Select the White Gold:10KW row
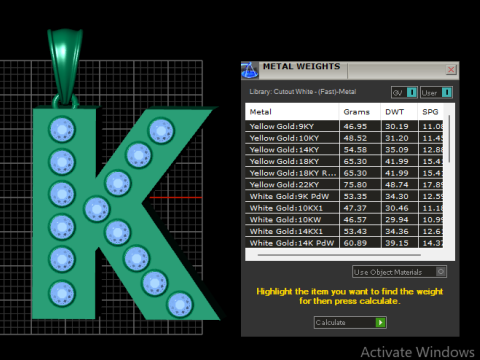The width and height of the screenshot is (480, 360). pos(344,220)
